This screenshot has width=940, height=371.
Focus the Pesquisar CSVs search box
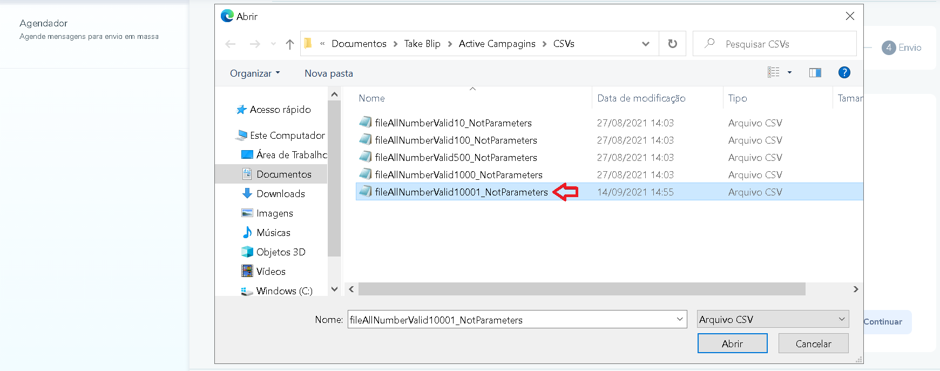click(775, 44)
